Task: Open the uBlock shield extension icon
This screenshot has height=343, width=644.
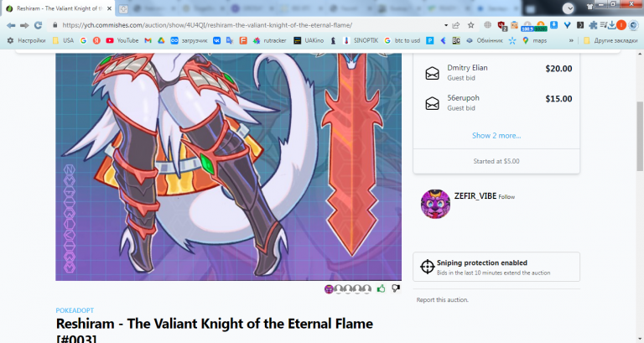Action: click(x=502, y=26)
